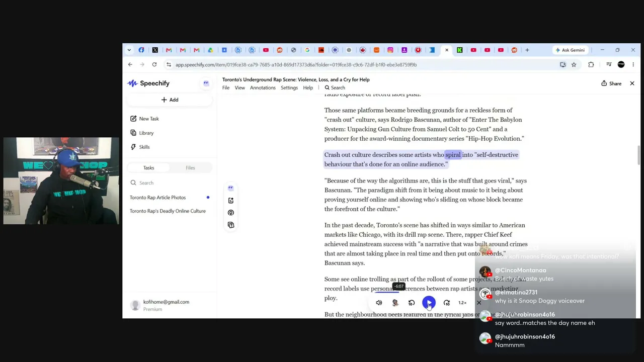Click the "Nammmm" chat message
The image size is (644, 362).
tap(510, 345)
